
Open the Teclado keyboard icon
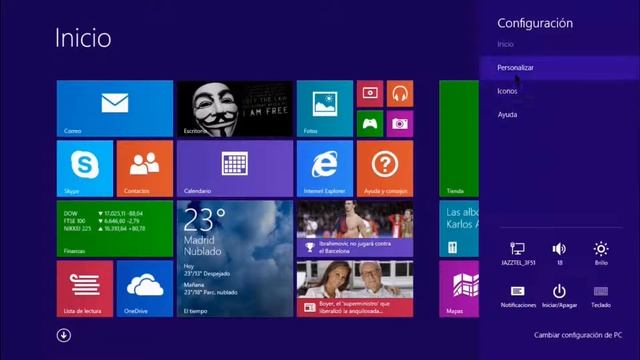[x=601, y=296]
